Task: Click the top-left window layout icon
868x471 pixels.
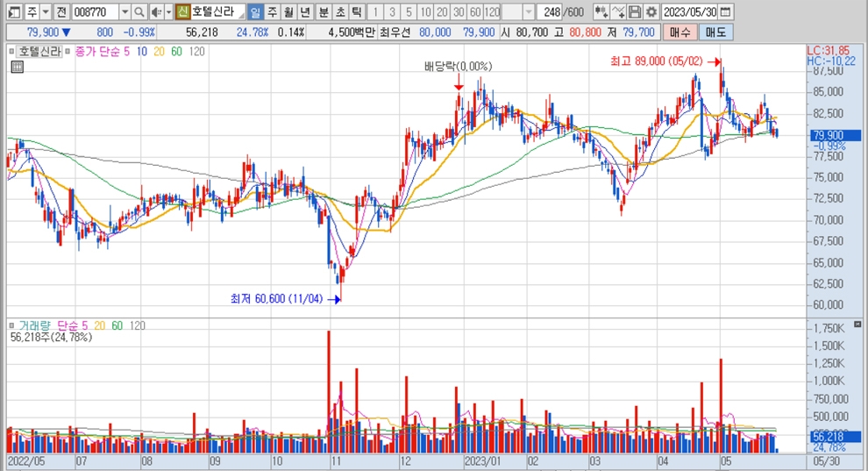Action: pyautogui.click(x=10, y=12)
